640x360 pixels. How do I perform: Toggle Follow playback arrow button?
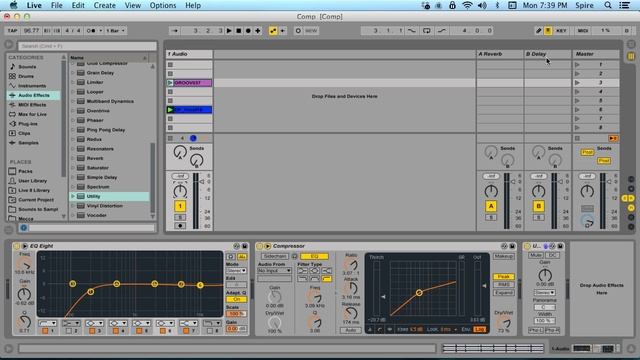[x=175, y=31]
